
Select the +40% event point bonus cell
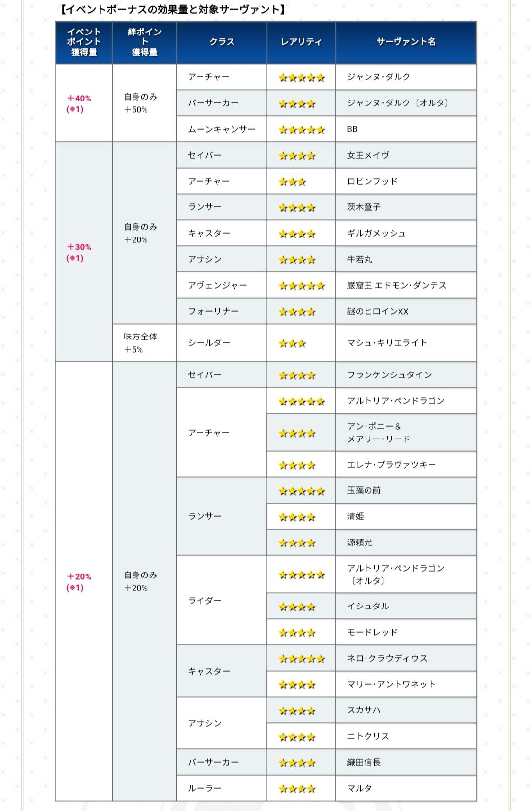84,103
